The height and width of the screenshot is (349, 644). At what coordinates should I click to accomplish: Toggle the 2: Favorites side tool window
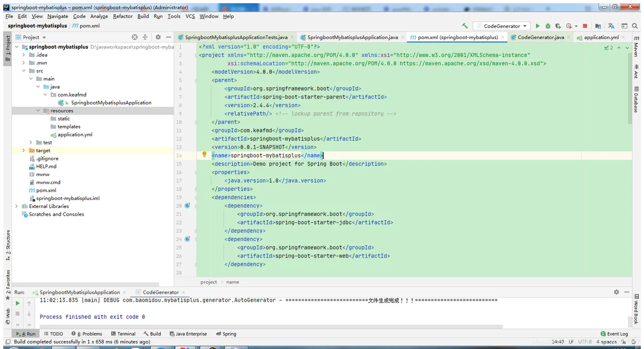pos(8,285)
